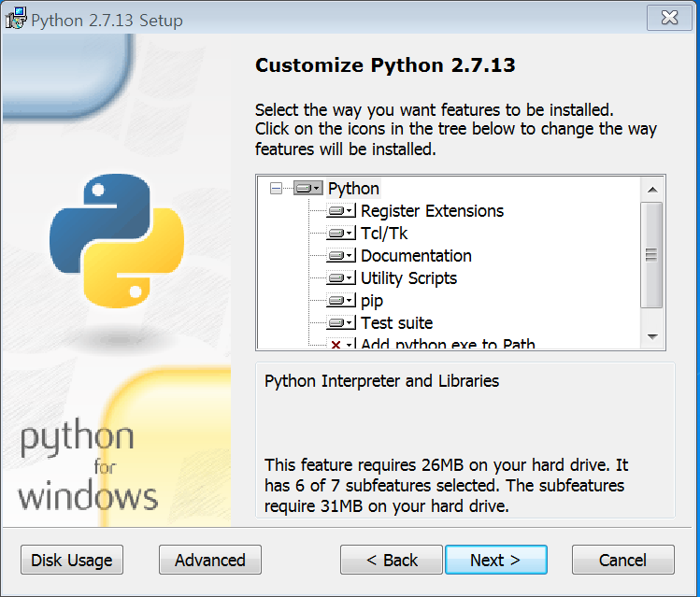Viewport: 700px width, 597px height.
Task: Open the Utility Scripts install-state dropdown icon
Action: (341, 278)
